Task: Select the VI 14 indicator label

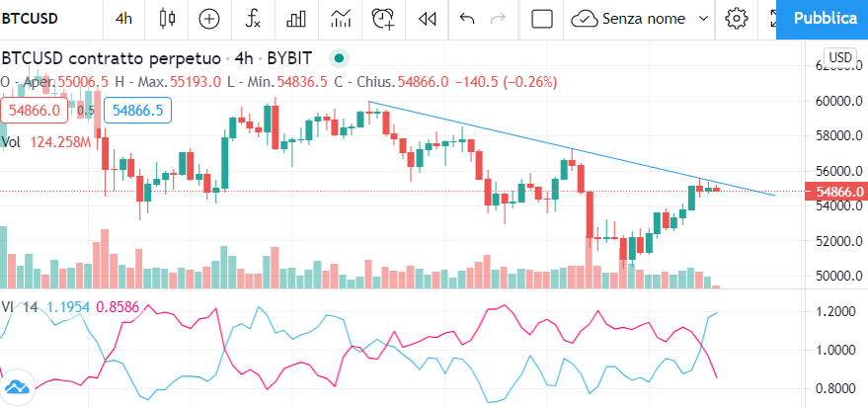Action: pos(20,306)
